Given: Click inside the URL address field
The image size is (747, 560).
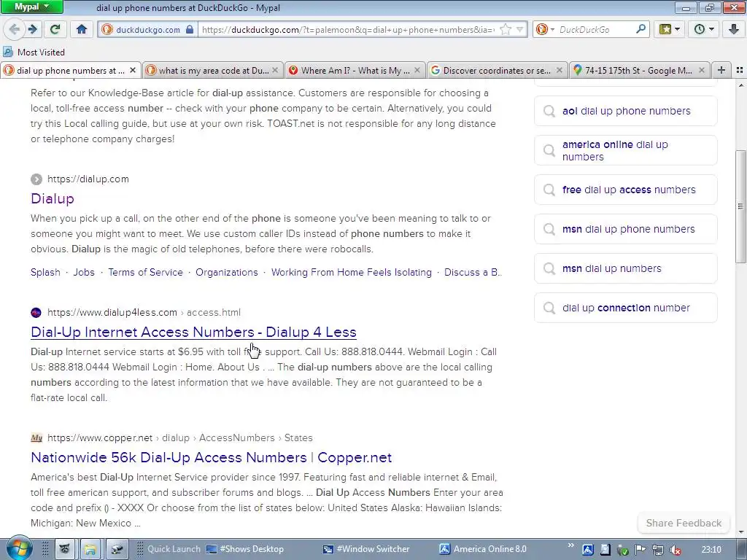Looking at the screenshot, I should [348, 29].
